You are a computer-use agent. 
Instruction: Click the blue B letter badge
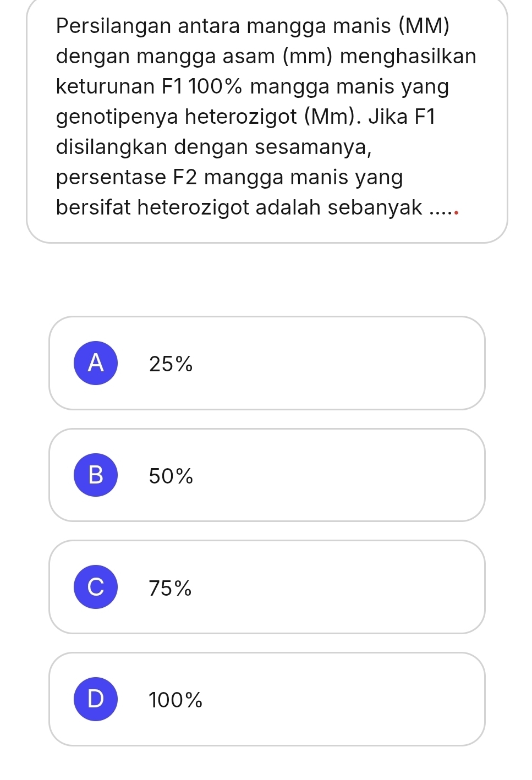(96, 475)
